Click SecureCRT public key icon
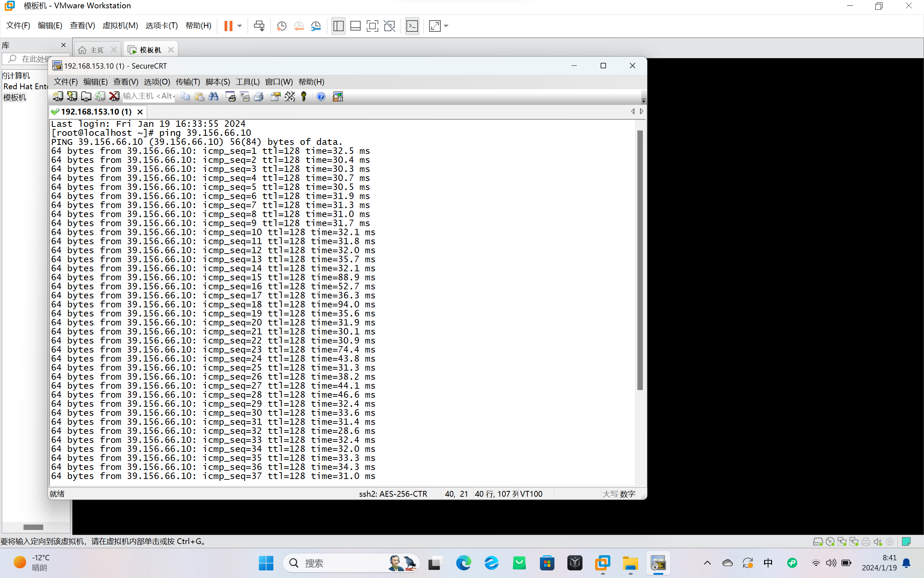This screenshot has height=578, width=924. [304, 96]
